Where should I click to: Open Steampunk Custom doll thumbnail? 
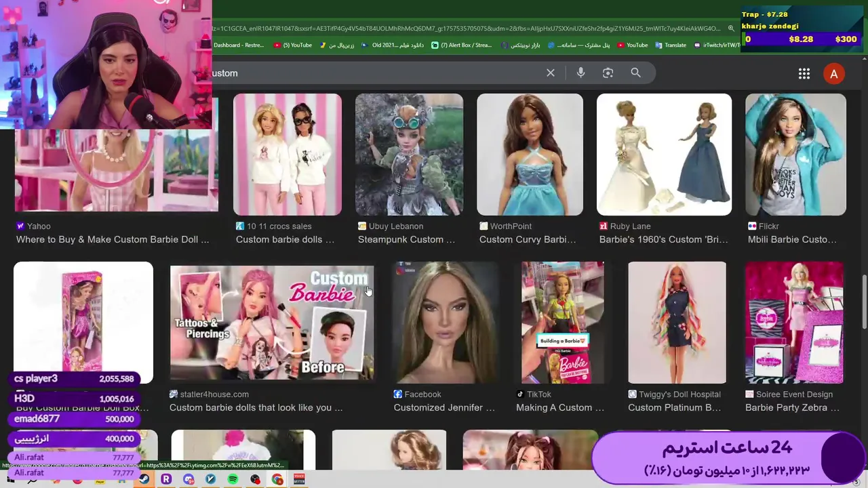coord(409,155)
